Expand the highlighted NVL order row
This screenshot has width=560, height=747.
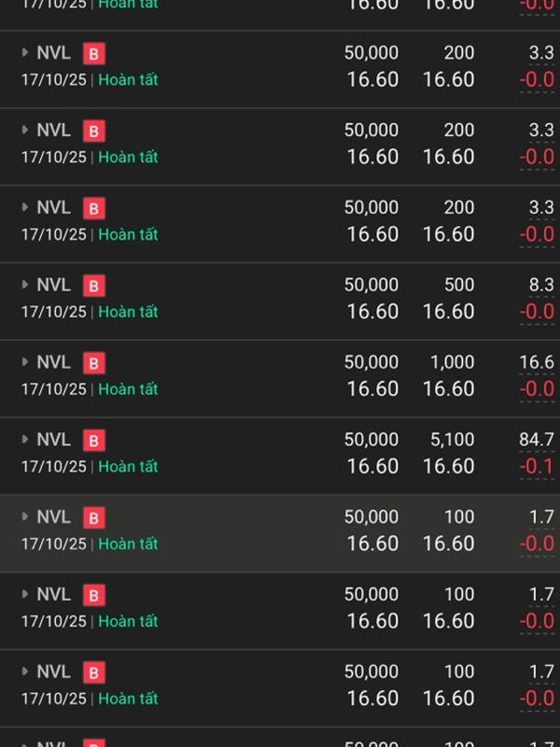click(25, 517)
